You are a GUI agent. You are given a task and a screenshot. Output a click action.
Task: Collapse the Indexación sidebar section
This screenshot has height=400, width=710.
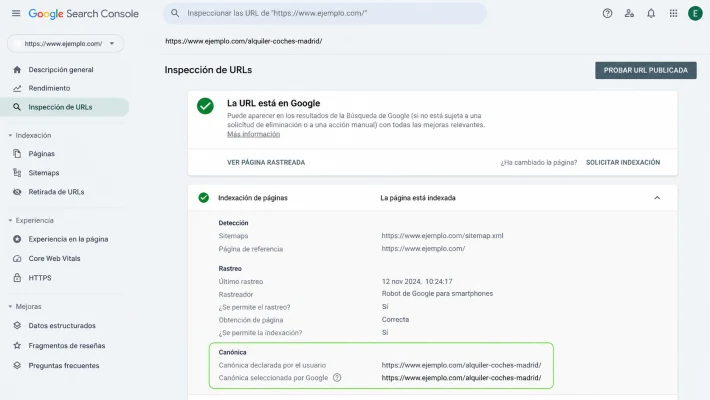coord(10,135)
